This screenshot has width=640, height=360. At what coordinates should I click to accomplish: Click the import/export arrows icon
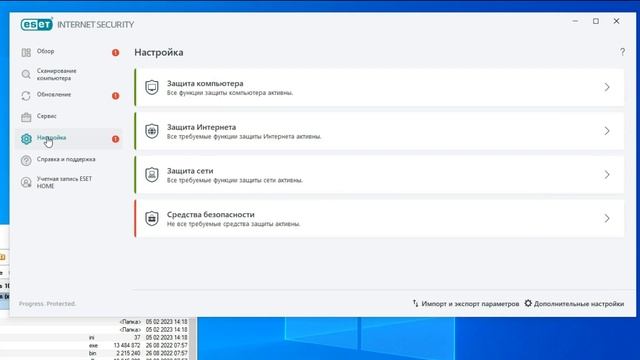(415, 304)
